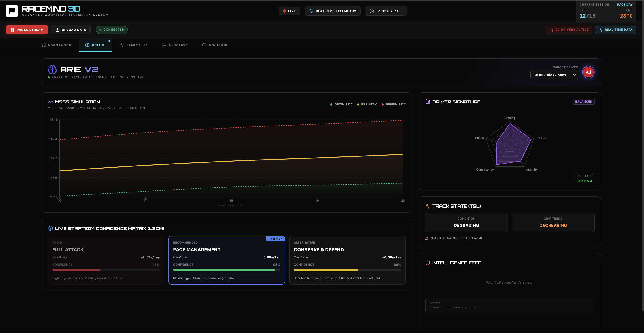Click the AJ driver avatar
The image size is (644, 333).
click(x=588, y=72)
